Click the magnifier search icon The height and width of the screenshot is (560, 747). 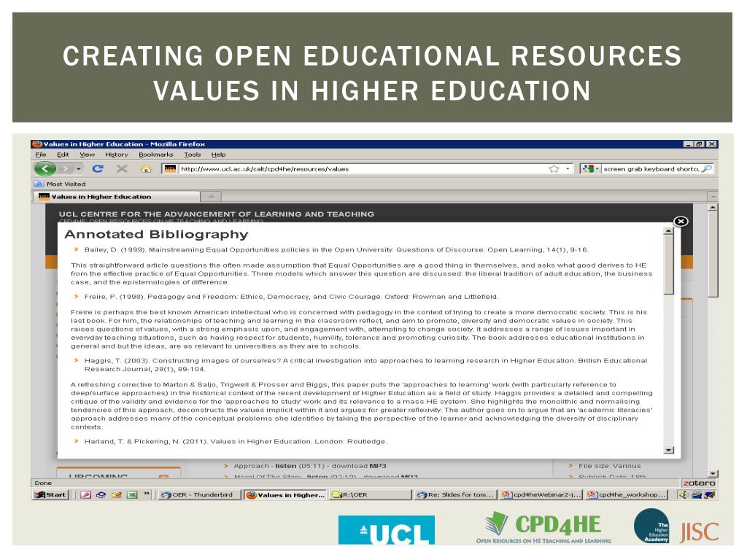[x=707, y=168]
